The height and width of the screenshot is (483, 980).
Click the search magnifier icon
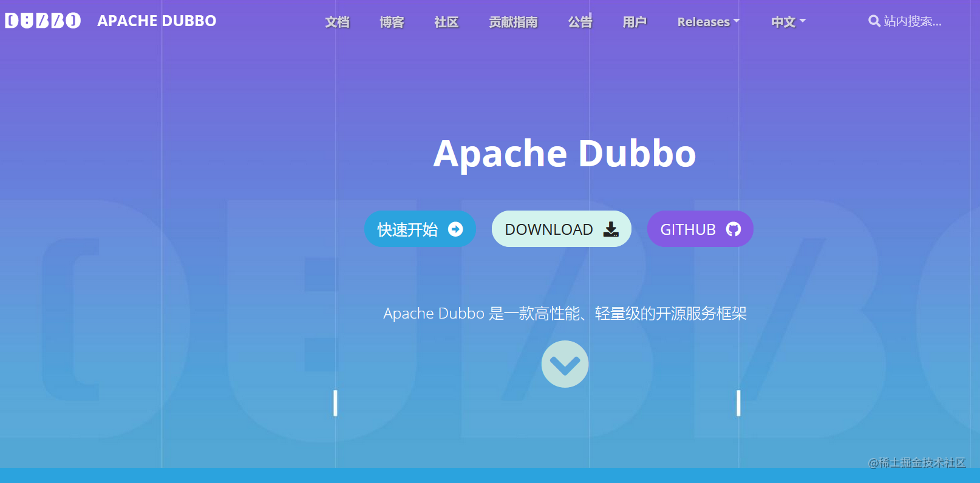coord(874,21)
